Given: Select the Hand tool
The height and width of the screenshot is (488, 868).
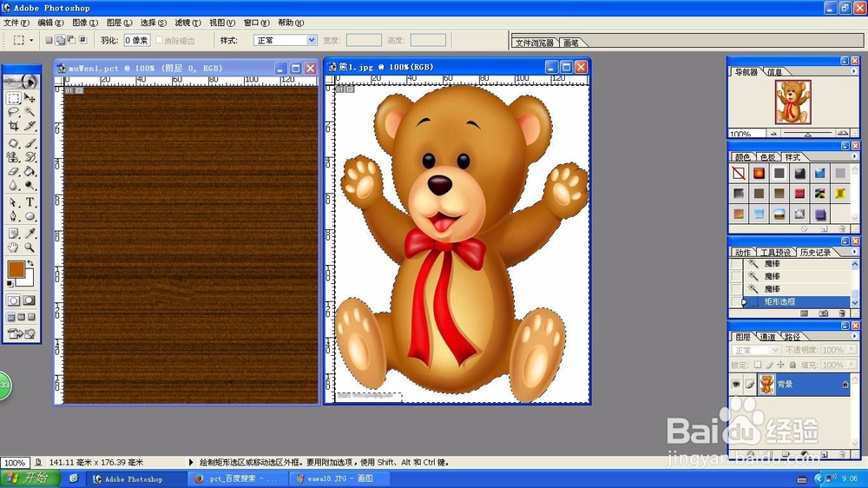Looking at the screenshot, I should (14, 247).
